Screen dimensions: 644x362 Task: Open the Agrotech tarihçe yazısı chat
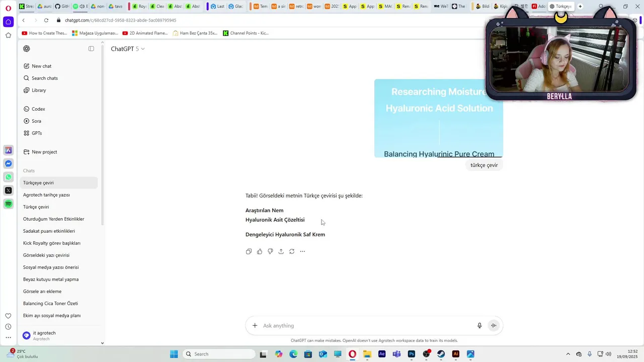pos(59,195)
